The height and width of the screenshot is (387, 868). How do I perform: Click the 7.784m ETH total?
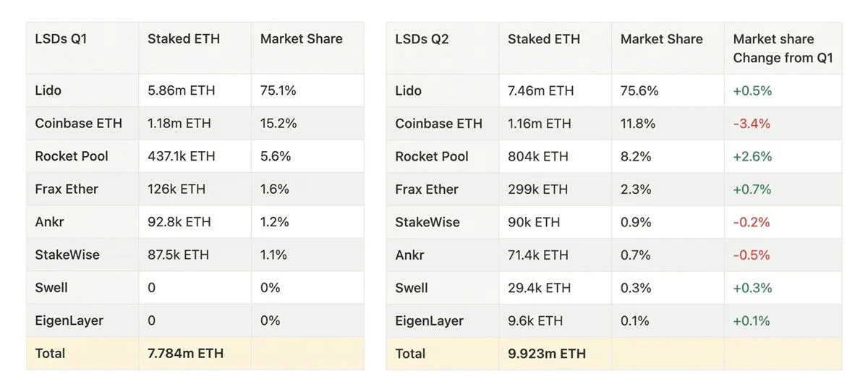[x=185, y=354]
